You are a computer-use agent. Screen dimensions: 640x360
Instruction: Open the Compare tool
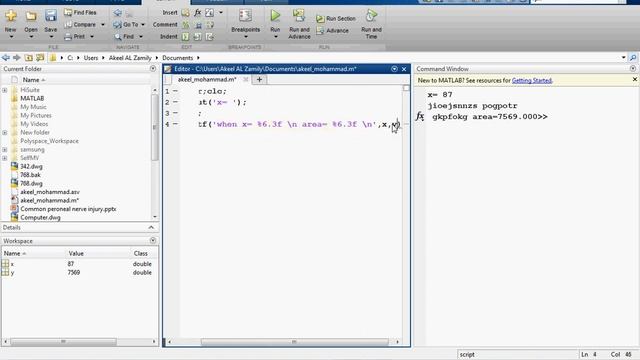(80, 24)
